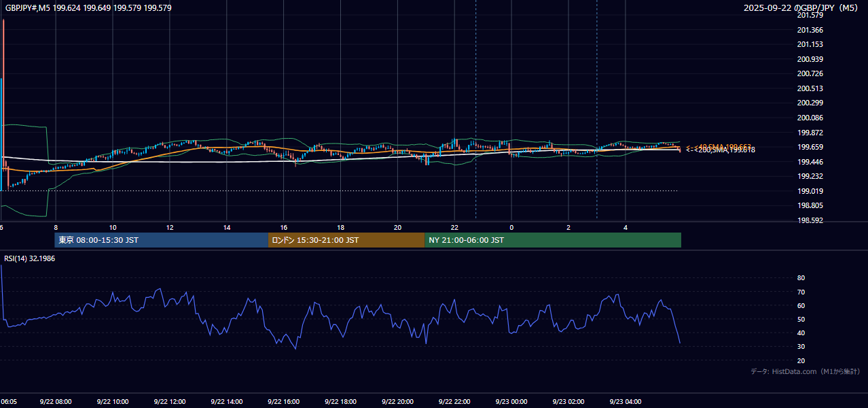Click the GBPJPY#,M5 chart header text
The width and height of the screenshot is (868, 408).
(88, 8)
